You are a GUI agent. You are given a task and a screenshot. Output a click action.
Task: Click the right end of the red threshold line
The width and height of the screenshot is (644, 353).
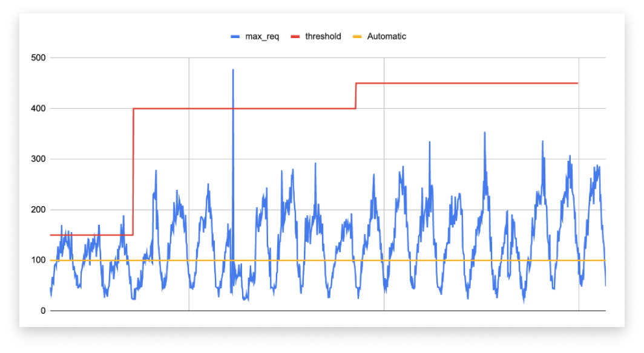click(x=577, y=83)
